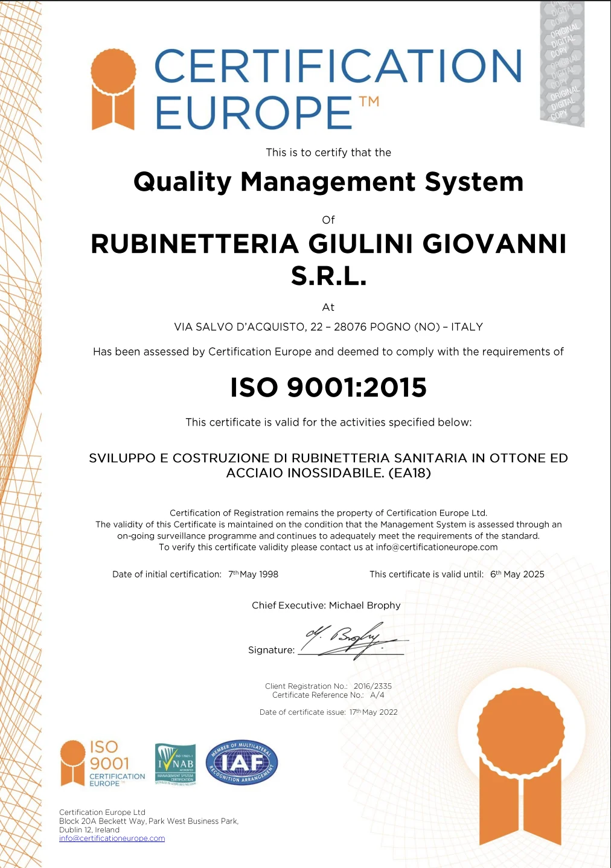Click the CERTIFICATION EUROPE header title

(338, 89)
